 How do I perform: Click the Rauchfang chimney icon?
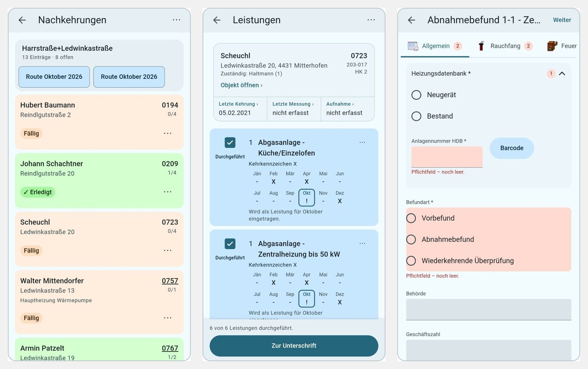(x=481, y=46)
